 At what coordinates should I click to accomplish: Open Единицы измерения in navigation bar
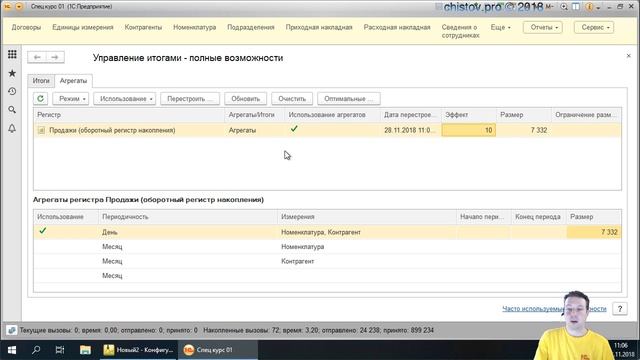(83, 27)
